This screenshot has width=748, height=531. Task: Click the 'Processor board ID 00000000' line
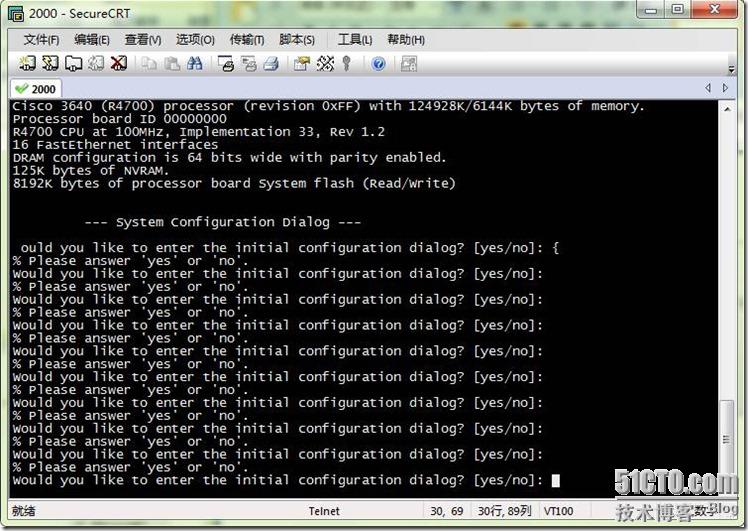120,119
